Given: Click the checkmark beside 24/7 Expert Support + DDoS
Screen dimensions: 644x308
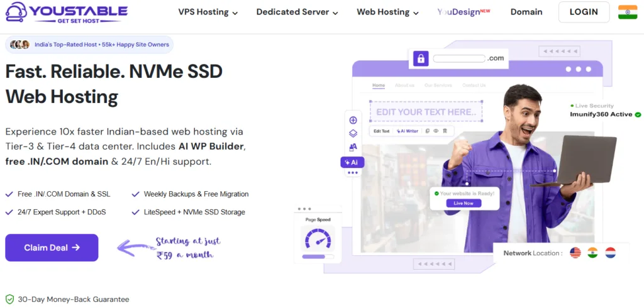Looking at the screenshot, I should pyautogui.click(x=9, y=212).
